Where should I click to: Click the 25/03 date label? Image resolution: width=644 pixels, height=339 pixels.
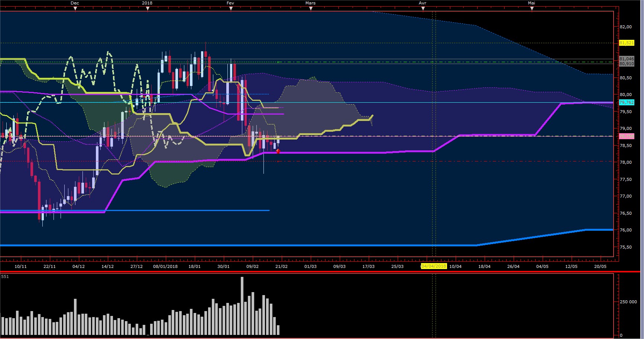click(x=397, y=266)
